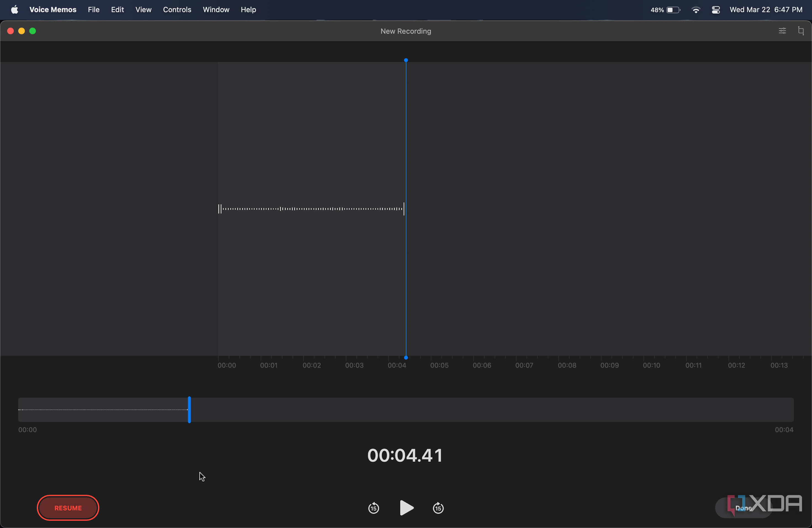Click the Wi-Fi status icon
Image resolution: width=812 pixels, height=528 pixels.
696,10
